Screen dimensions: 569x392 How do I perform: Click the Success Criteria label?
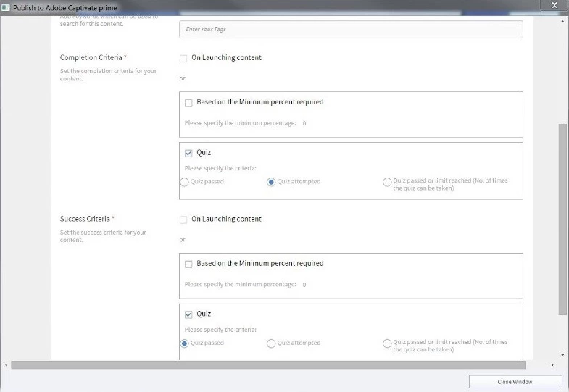point(85,219)
